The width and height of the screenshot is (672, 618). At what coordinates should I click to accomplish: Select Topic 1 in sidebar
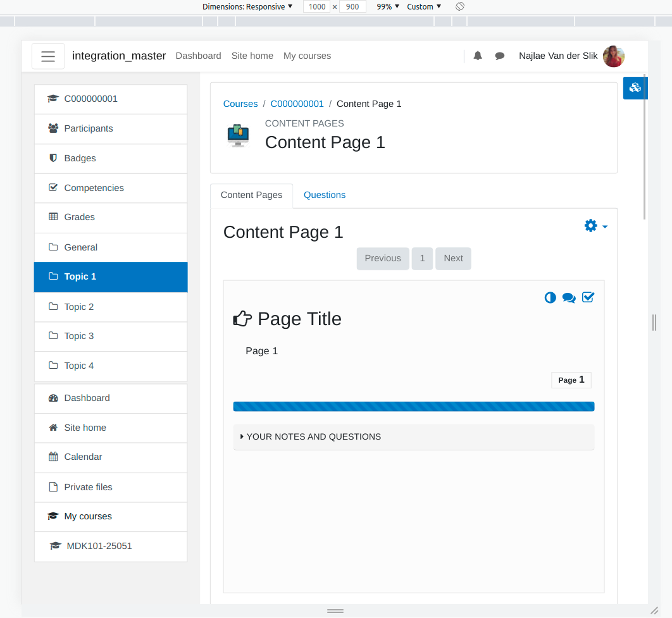pos(111,277)
